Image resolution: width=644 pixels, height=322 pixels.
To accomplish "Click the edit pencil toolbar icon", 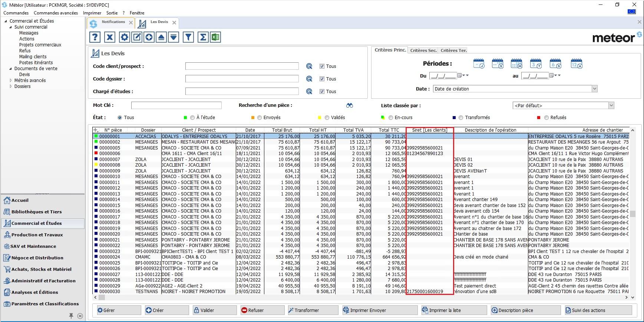I will point(137,37).
